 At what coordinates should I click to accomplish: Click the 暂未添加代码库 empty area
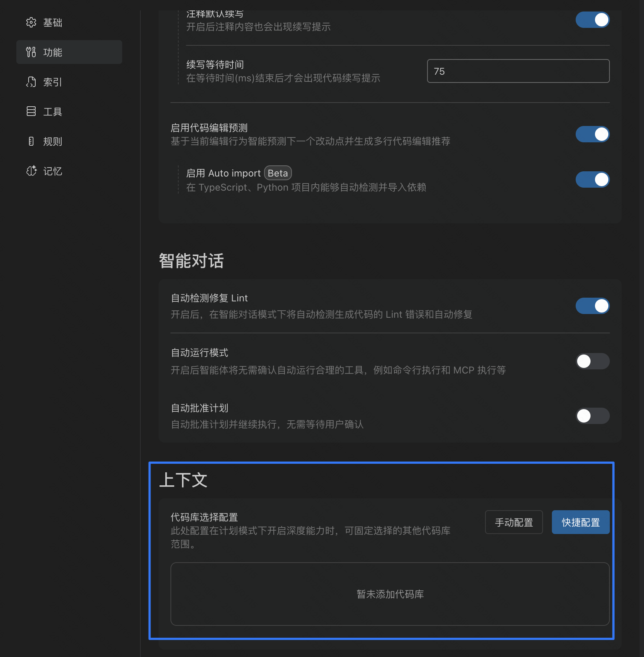pos(389,594)
